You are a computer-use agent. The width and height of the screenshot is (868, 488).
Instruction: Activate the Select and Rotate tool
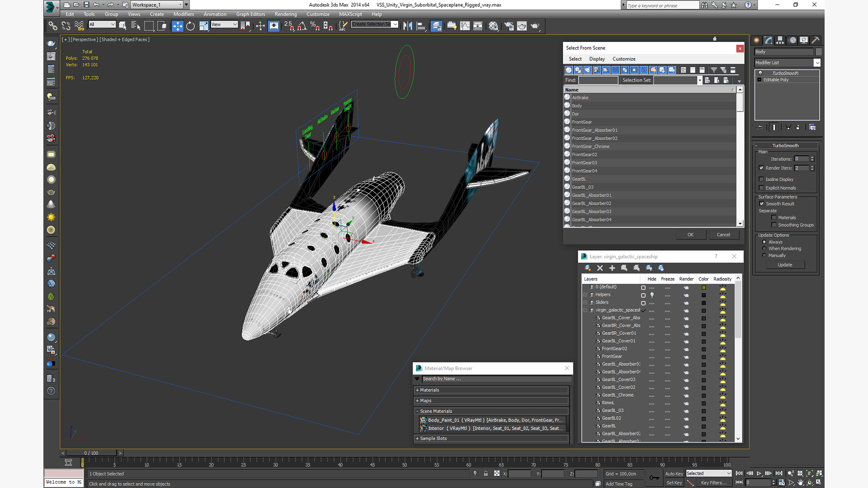191,26
